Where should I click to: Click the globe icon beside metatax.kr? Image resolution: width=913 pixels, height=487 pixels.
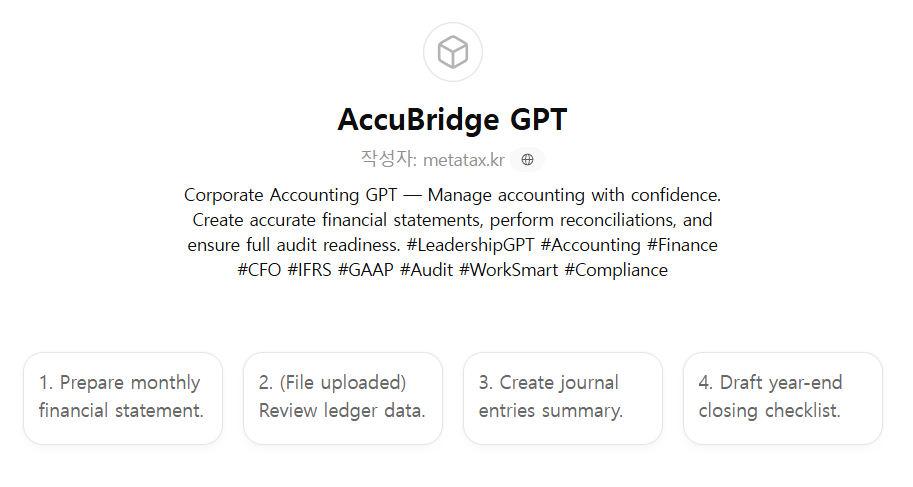click(x=527, y=160)
